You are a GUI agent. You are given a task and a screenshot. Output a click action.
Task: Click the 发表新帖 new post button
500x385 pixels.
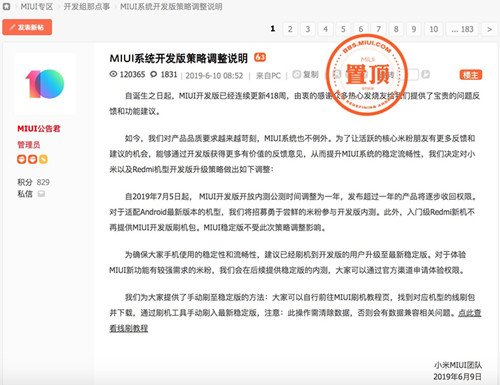click(x=27, y=27)
